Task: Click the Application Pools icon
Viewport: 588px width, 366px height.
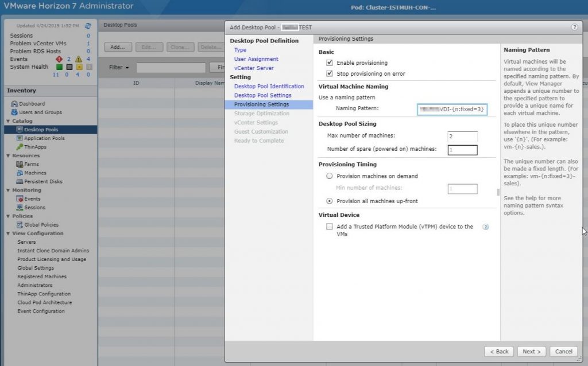Action: (x=20, y=138)
